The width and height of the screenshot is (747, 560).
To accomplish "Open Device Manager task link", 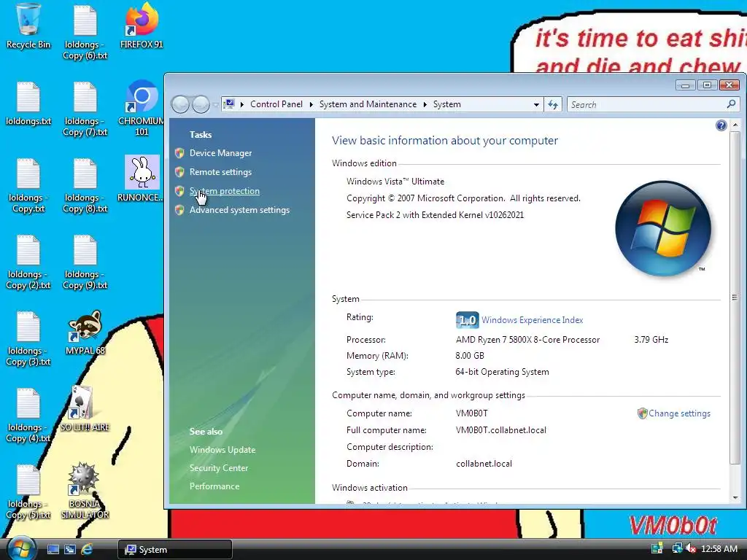I will (x=220, y=153).
